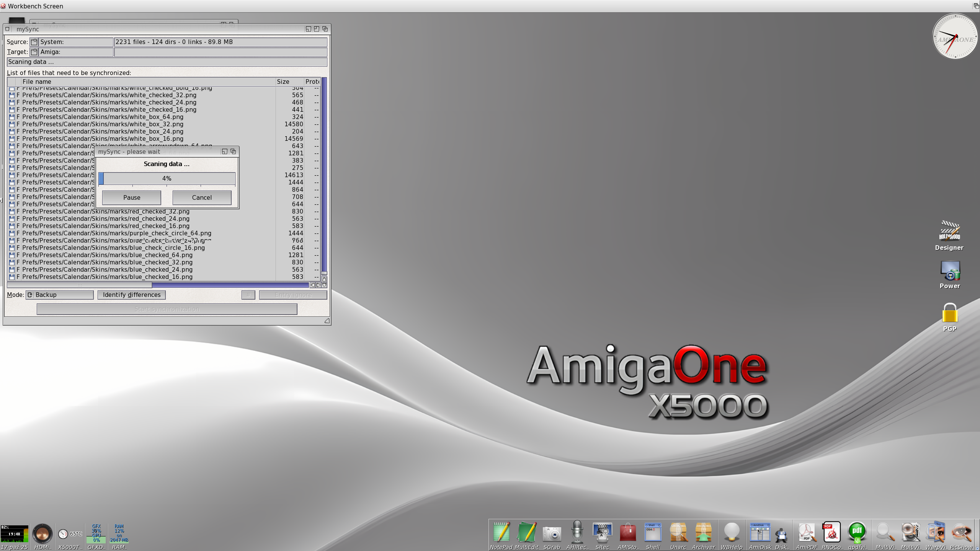
Task: Cancel the scanning data dialog
Action: [x=202, y=198]
